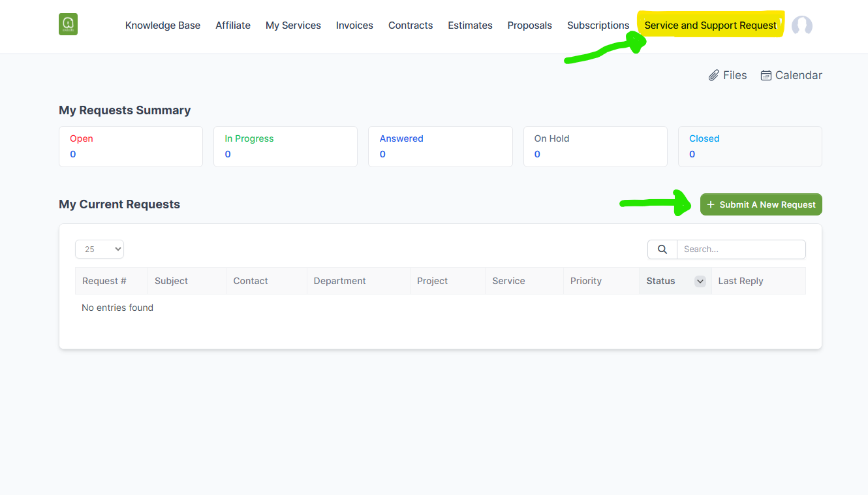The image size is (868, 495).
Task: Click the green company logo icon
Action: tap(68, 24)
